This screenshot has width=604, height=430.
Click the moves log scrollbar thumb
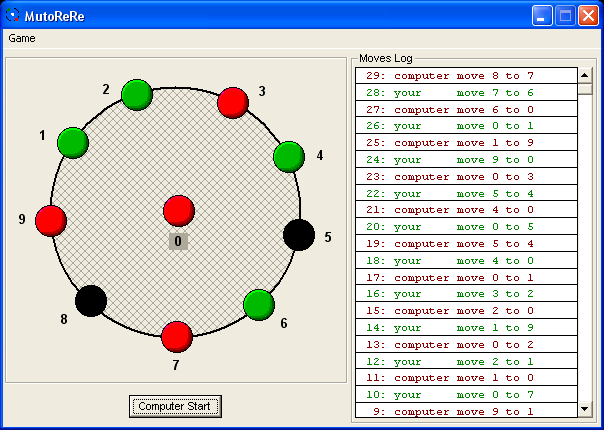(585, 89)
